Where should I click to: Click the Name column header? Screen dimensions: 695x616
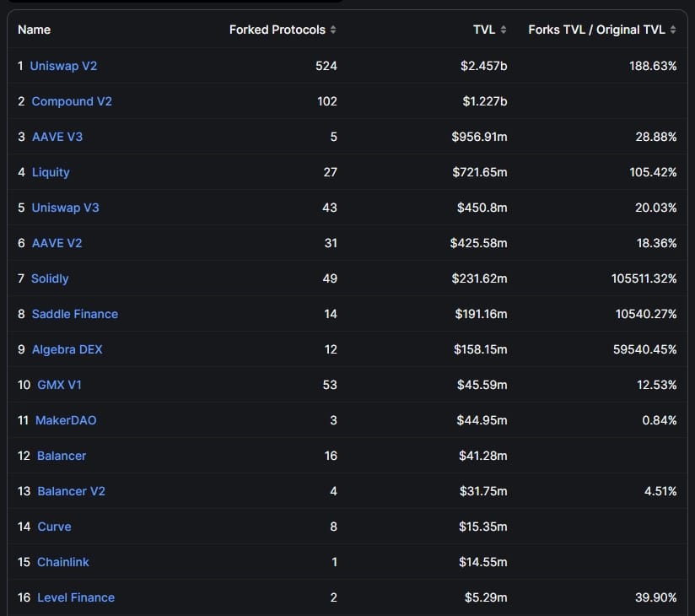coord(35,30)
